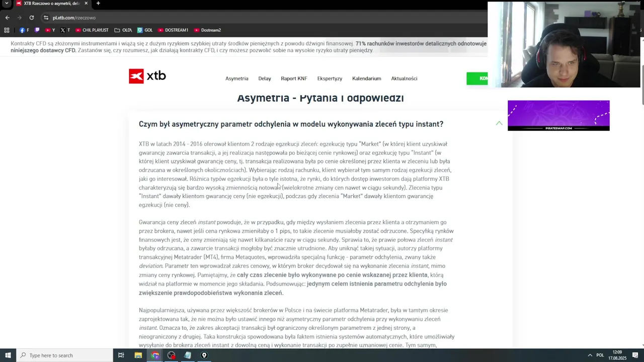
Task: Open the site information icon in address bar
Action: 46,18
